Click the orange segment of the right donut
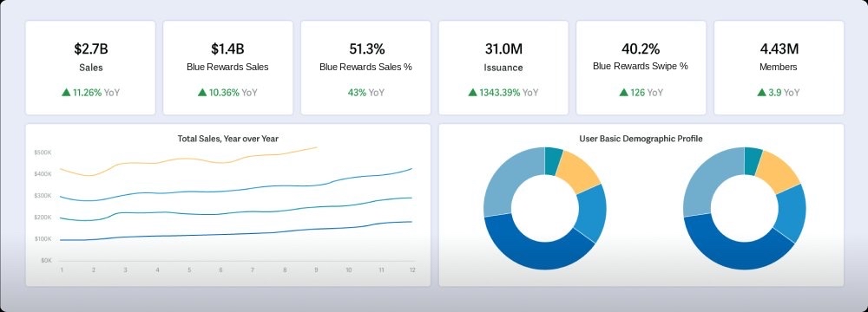 tap(777, 171)
